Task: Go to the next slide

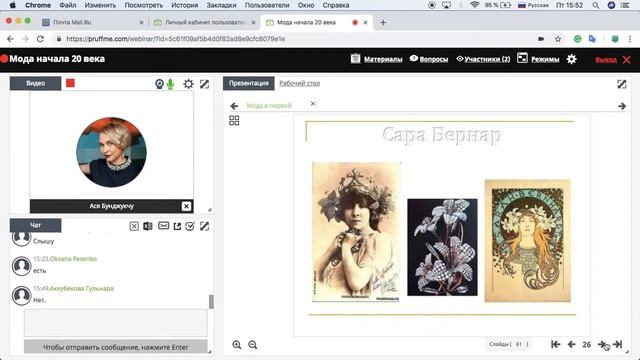Action: pos(602,344)
